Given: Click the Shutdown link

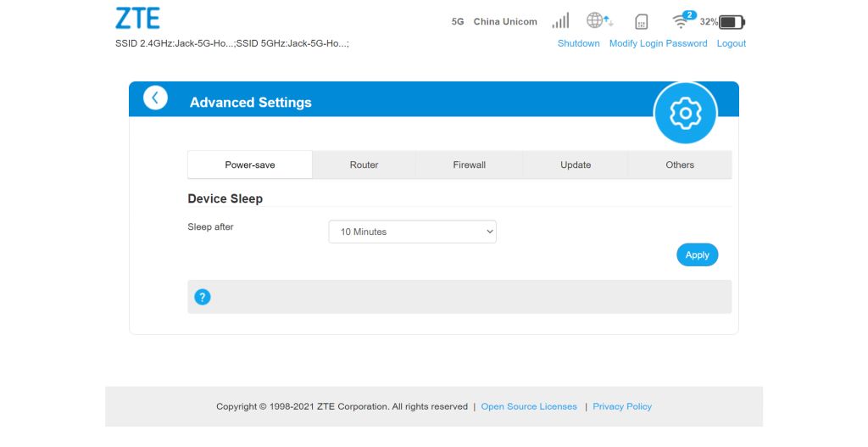Looking at the screenshot, I should click(x=578, y=43).
